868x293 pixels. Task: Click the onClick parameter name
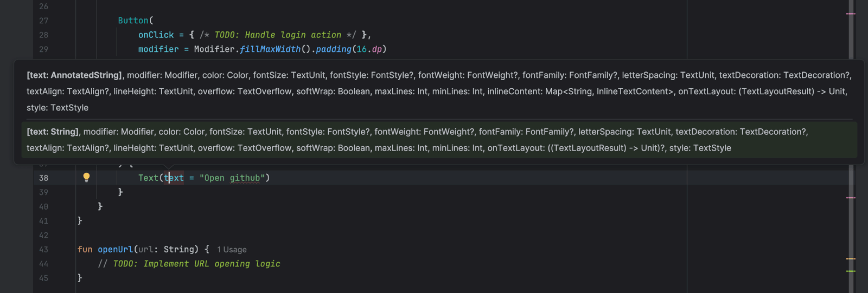point(156,35)
